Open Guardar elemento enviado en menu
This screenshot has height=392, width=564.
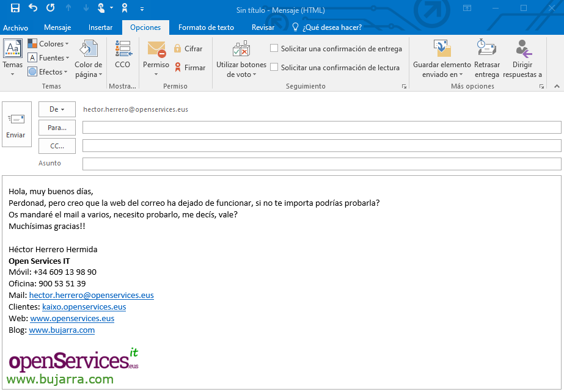tap(442, 59)
